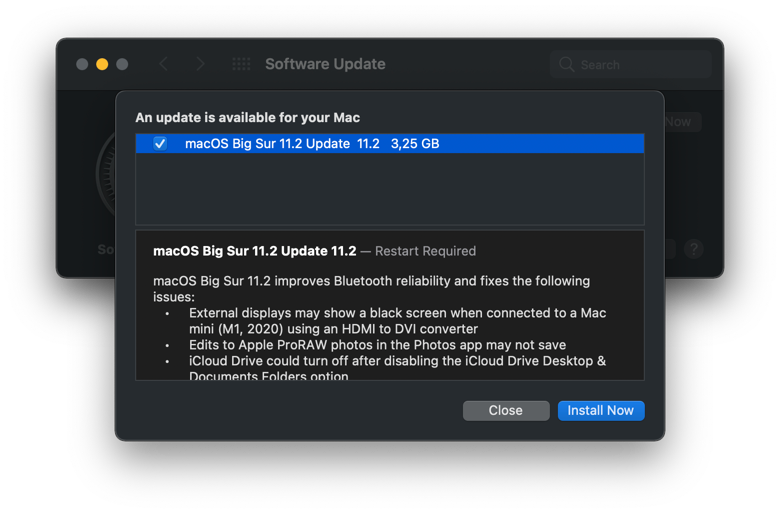Click the gray window zoom button
The height and width of the screenshot is (515, 780).
coord(122,64)
